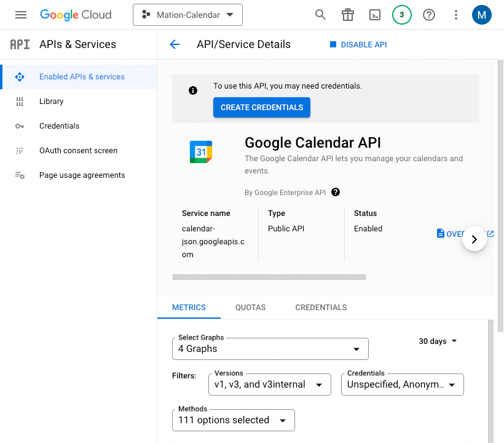Switch to the METRICS tab
504x443 pixels.
pyautogui.click(x=189, y=308)
